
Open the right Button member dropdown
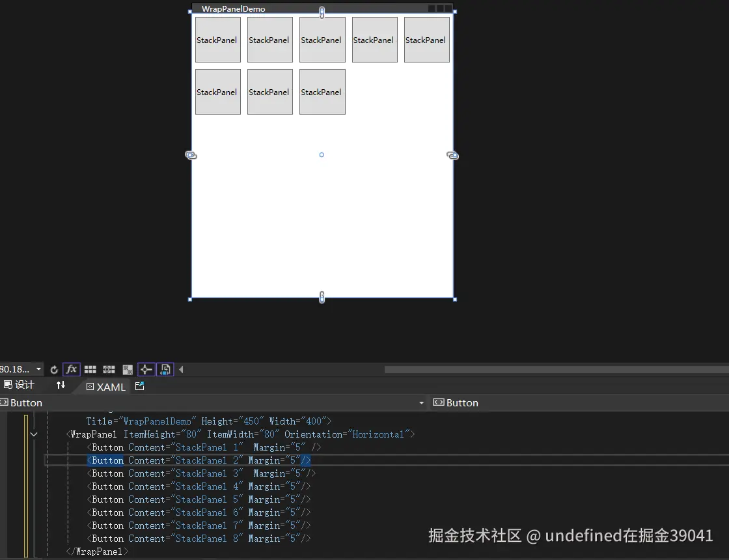[x=580, y=403]
